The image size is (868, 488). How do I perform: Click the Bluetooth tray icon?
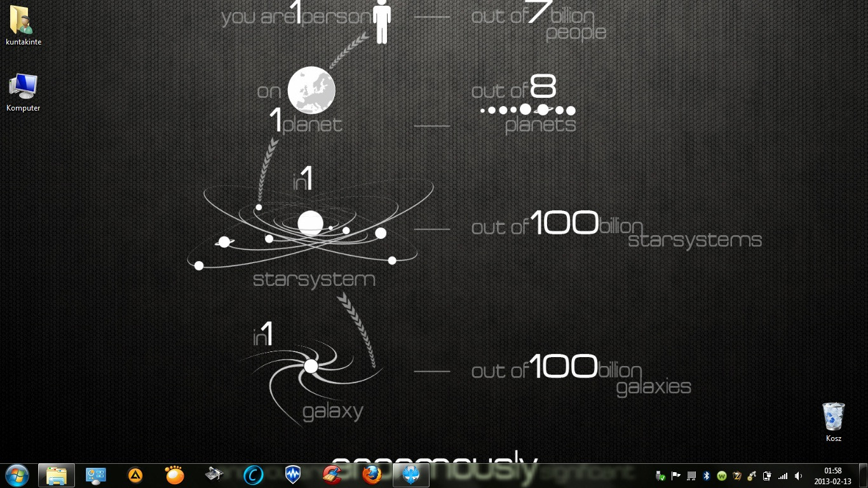pyautogui.click(x=706, y=475)
